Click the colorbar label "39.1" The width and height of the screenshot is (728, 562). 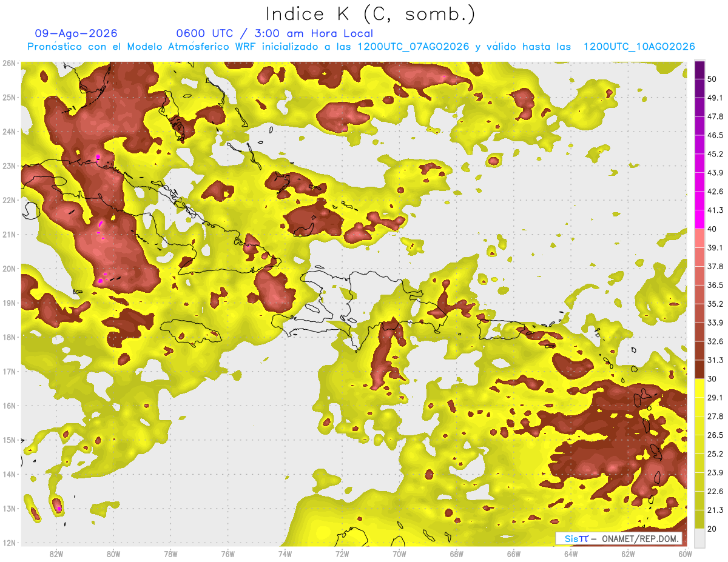click(x=715, y=247)
